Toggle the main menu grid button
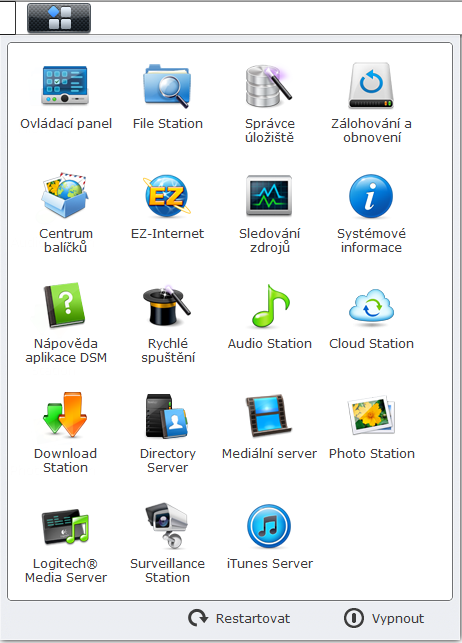The width and height of the screenshot is (462, 643). (x=59, y=18)
